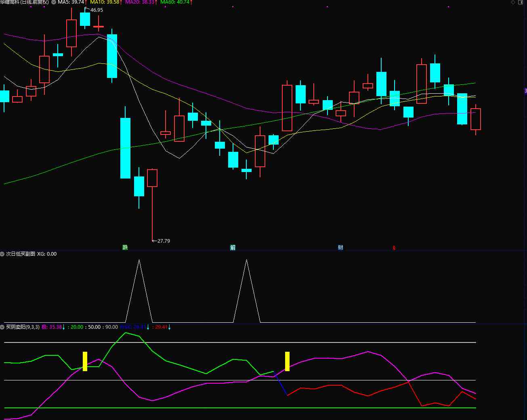Image resolution: width=527 pixels, height=420 pixels.
Task: Click the MA5 value label
Action: (x=71, y=2)
